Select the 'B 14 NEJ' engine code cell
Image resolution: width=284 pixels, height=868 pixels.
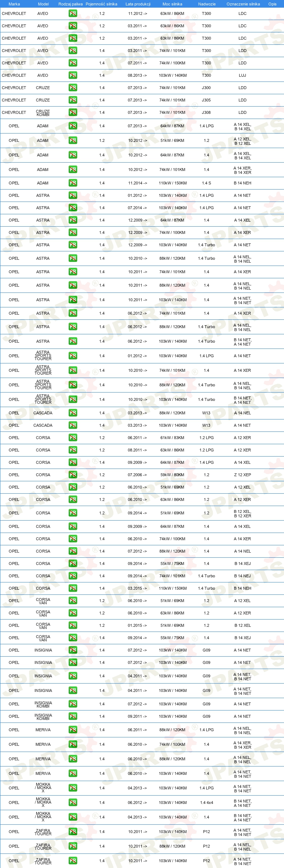243,576
